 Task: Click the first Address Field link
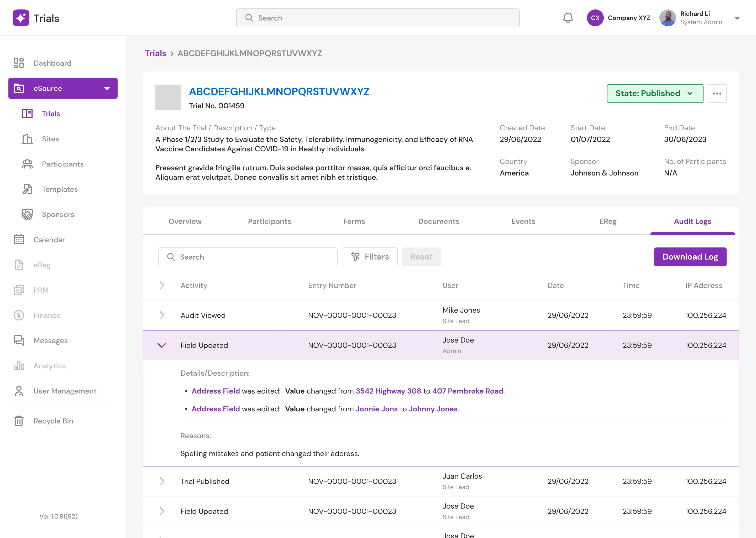point(216,391)
